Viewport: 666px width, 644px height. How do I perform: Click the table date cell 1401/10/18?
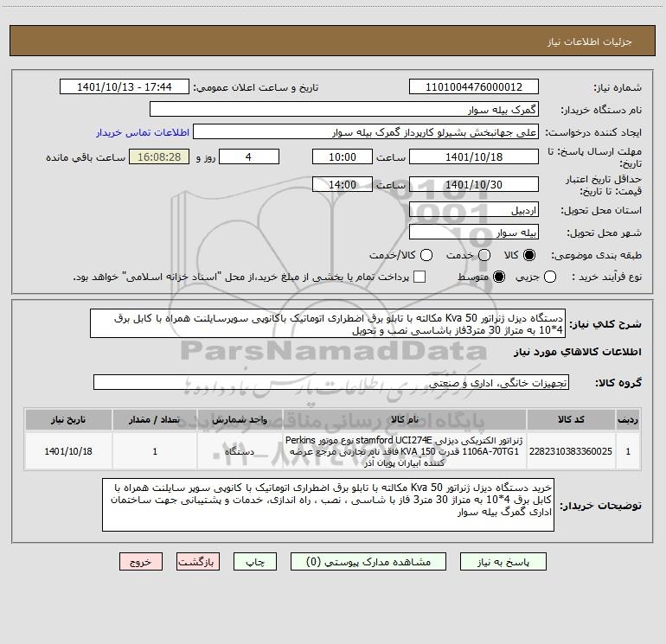click(x=68, y=451)
